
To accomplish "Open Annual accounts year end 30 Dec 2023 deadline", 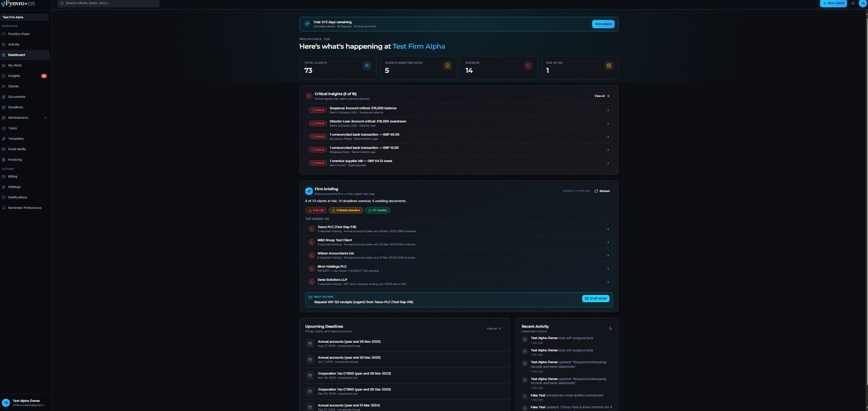I will [x=405, y=359].
